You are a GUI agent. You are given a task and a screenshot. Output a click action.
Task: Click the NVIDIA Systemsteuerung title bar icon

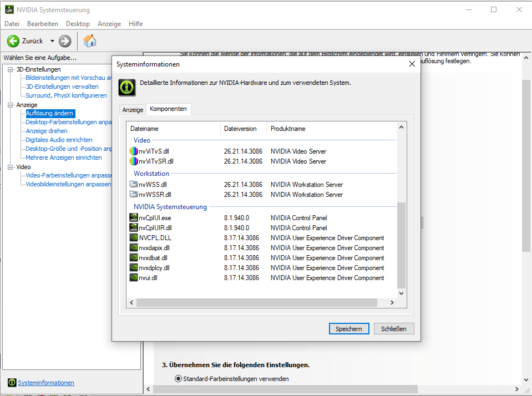9,9
